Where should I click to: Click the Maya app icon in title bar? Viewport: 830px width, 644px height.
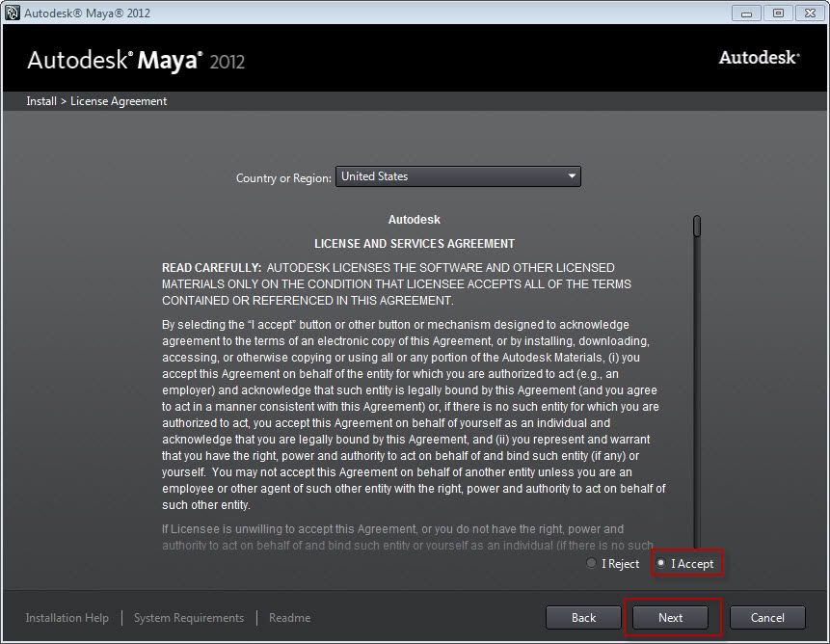pyautogui.click(x=13, y=13)
